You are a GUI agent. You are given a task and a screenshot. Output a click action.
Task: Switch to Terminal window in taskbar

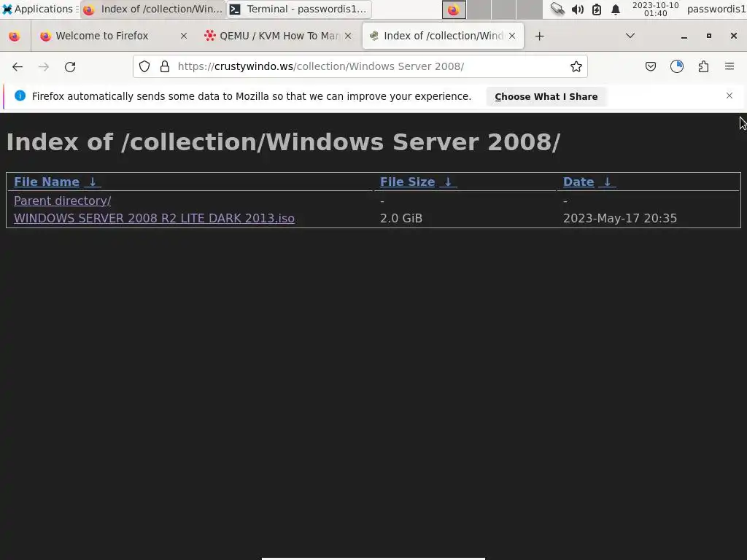pos(299,9)
